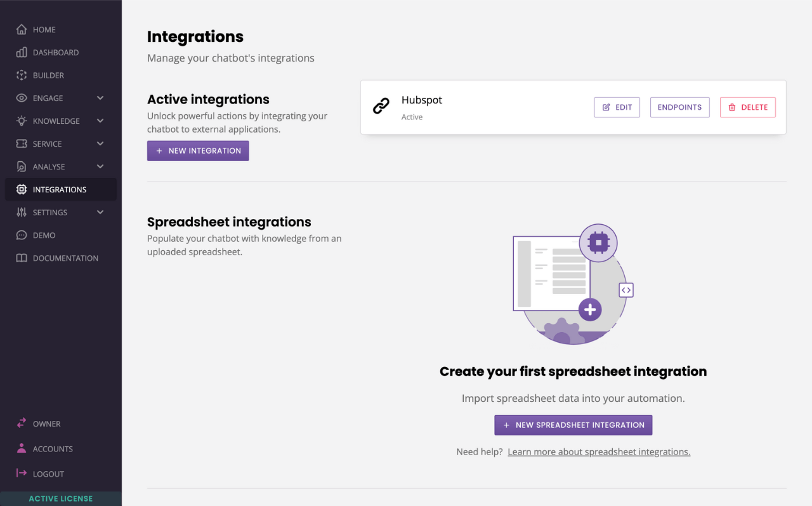812x506 pixels.
Task: Open the Demo chat icon
Action: 21,235
